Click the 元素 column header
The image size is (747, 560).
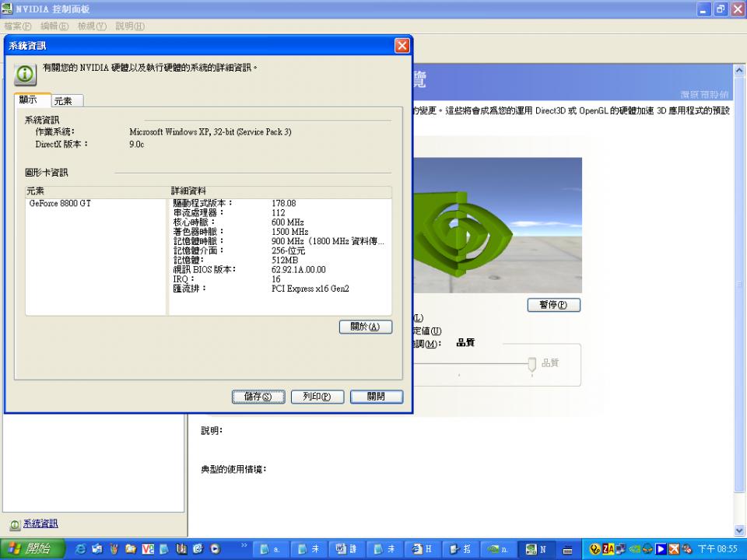tap(97, 191)
